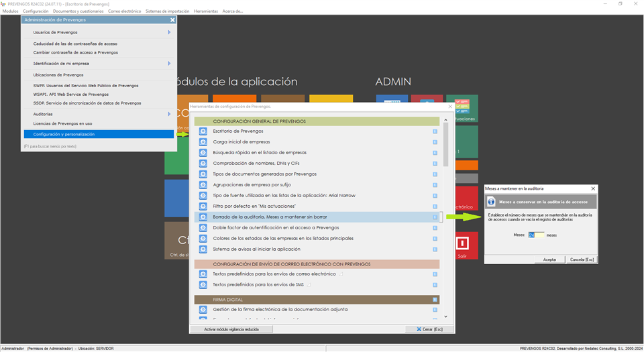Expand Usuarios de Prevengos submenu arrow

[169, 32]
